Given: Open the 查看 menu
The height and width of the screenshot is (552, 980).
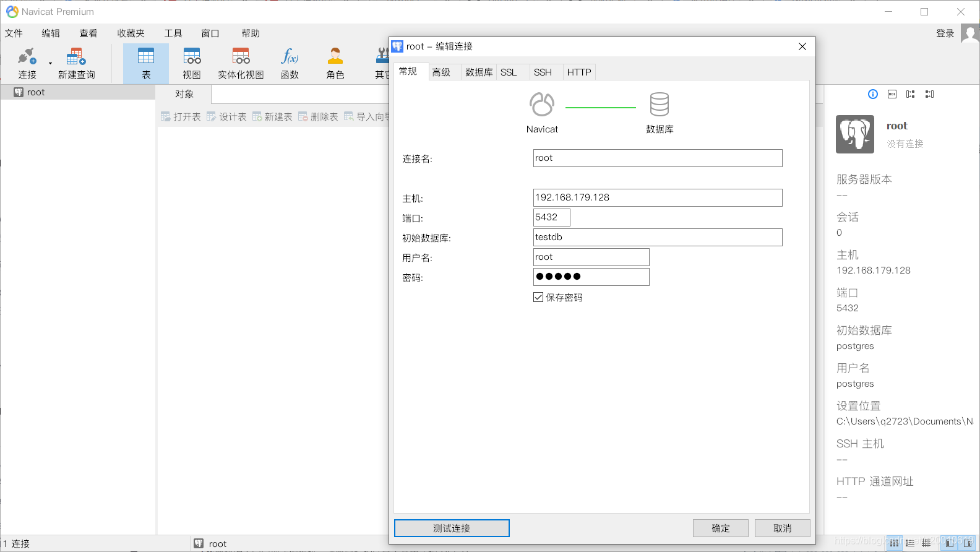Looking at the screenshot, I should 88,33.
